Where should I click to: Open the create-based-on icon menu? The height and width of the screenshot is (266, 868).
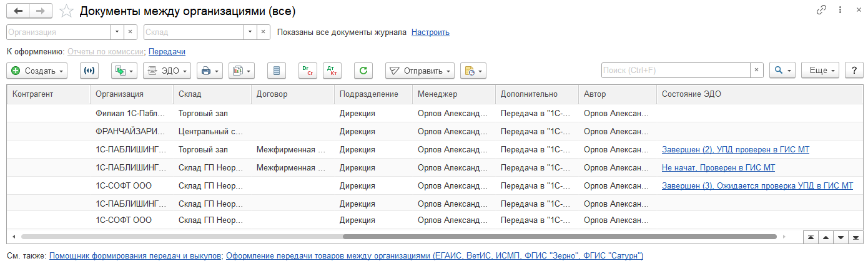point(124,71)
